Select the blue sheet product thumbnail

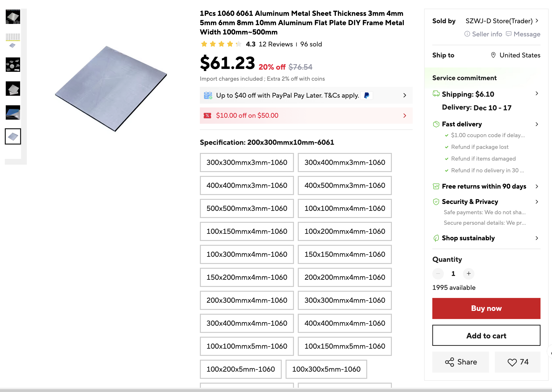13,112
